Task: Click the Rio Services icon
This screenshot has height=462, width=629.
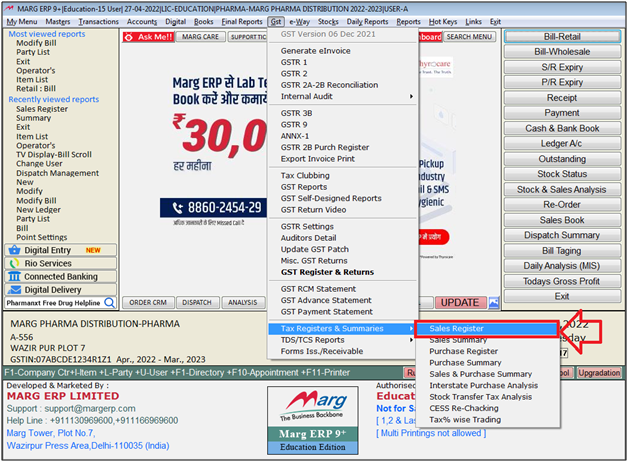Action: [14, 263]
